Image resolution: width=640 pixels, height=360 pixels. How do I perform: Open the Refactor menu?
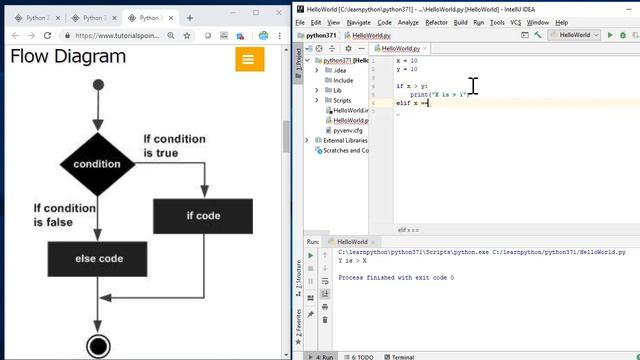pos(436,22)
